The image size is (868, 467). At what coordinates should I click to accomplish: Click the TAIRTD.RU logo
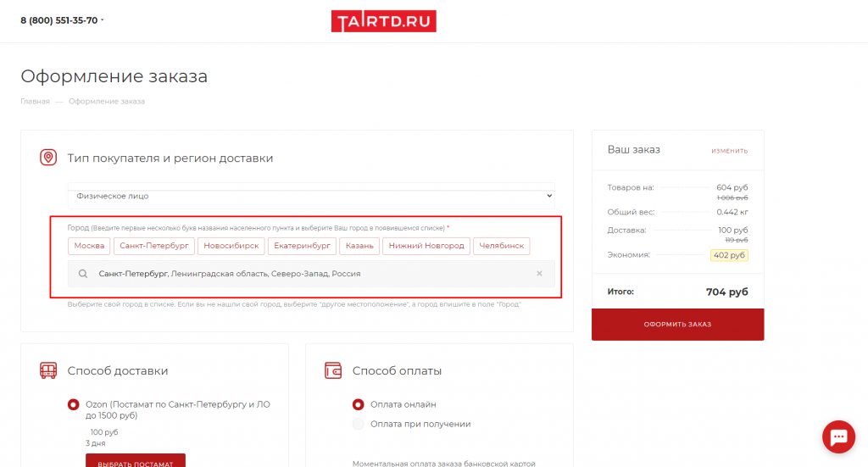click(x=383, y=21)
